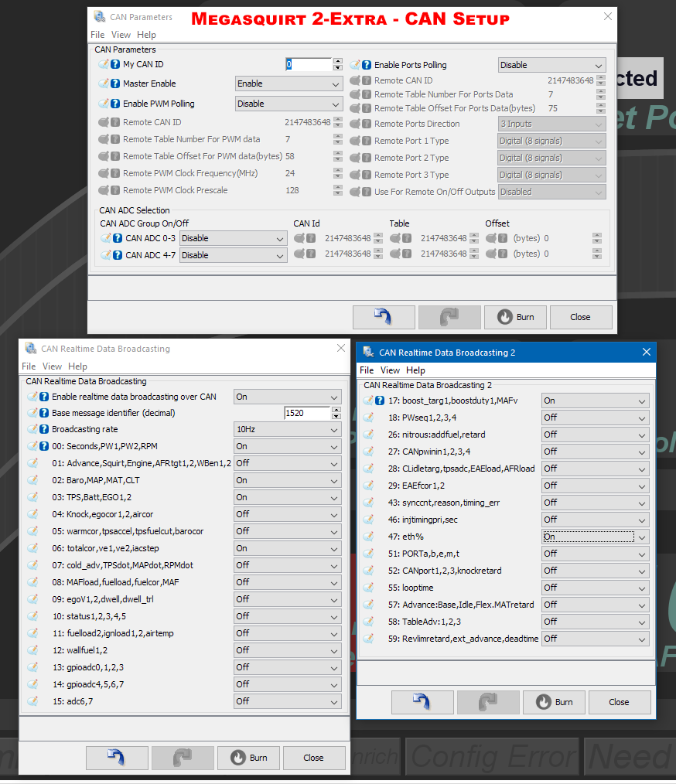Open 28: CLidletarg,tpsadc dropdown
This screenshot has height=784, width=676.
click(596, 469)
